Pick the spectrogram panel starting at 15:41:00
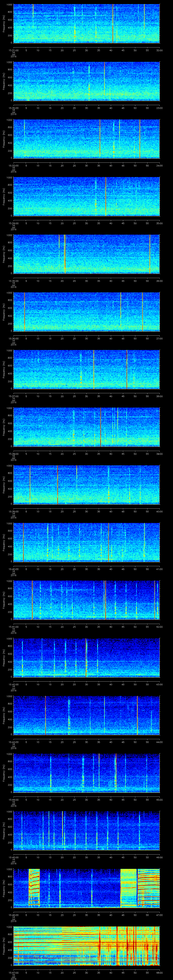173x980 pixels. (87, 600)
